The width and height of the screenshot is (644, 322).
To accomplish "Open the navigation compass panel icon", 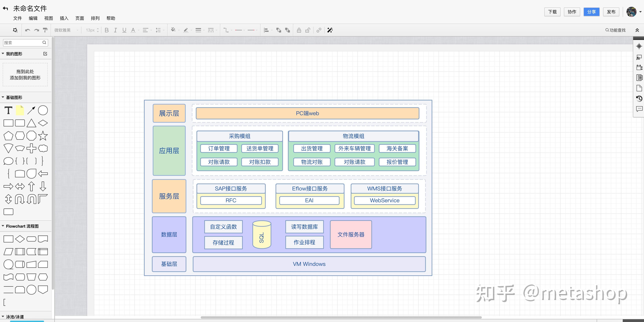I will pos(639,46).
